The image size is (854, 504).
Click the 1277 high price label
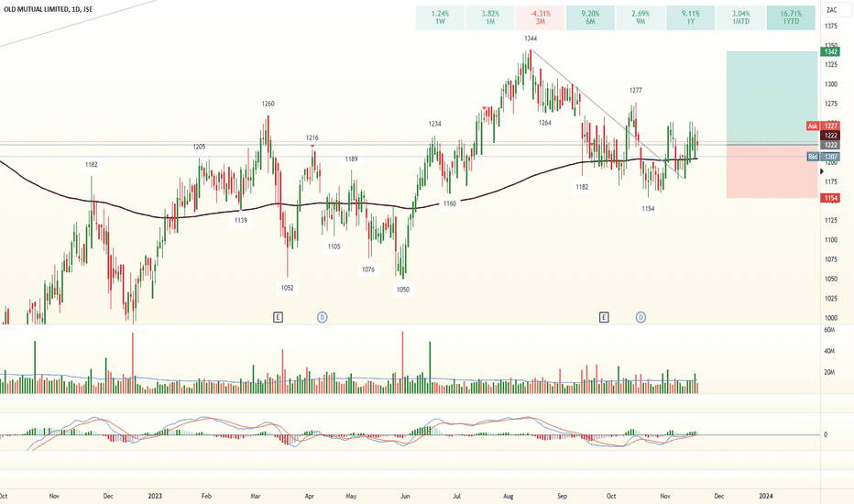pos(636,91)
